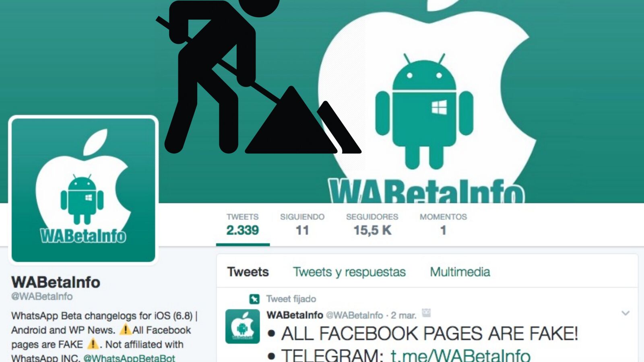Click the 2 mar. tweet timestamp
This screenshot has height=362, width=644.
(403, 315)
